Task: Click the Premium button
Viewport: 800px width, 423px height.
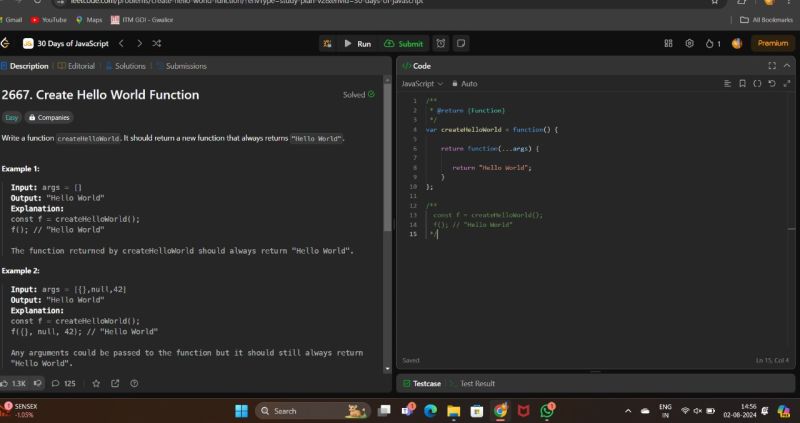Action: (772, 43)
